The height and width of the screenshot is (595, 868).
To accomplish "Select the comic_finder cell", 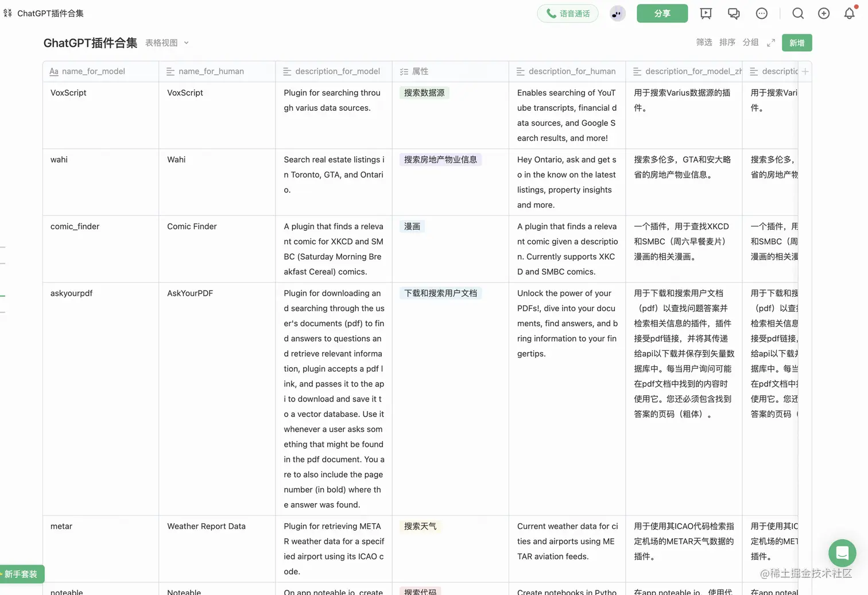I will pyautogui.click(x=100, y=249).
